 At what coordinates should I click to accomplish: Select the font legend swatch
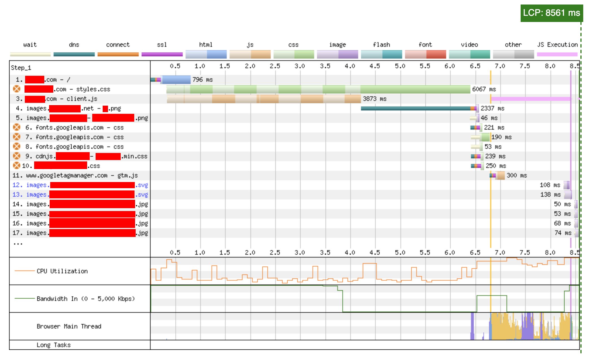(425, 54)
